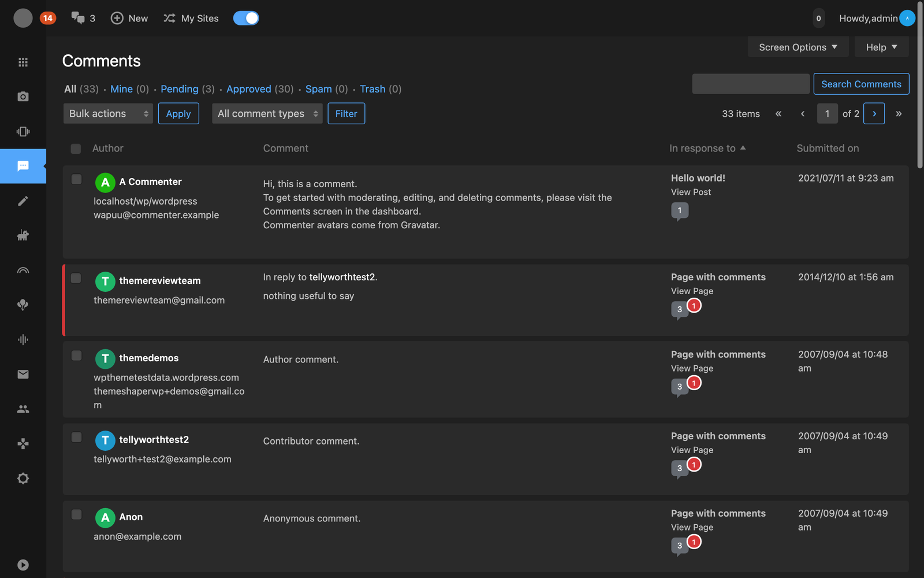The height and width of the screenshot is (578, 924).
Task: Click the Search Comments button
Action: 861,84
